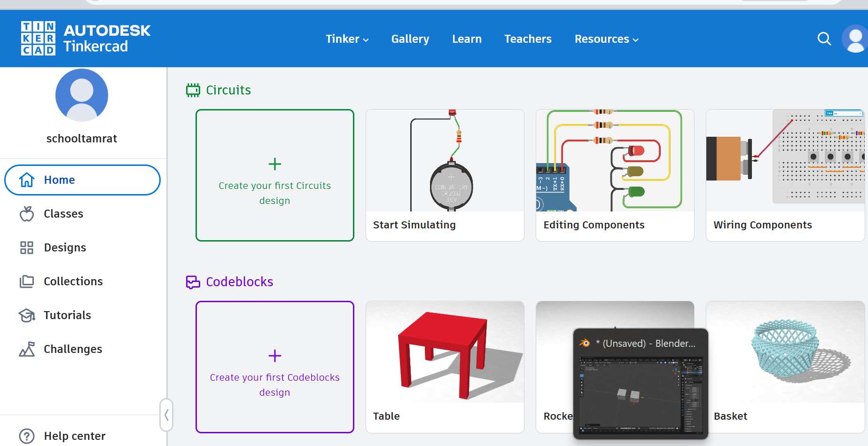Click the 'Basket' card title
This screenshot has height=446, width=868.
click(x=730, y=416)
